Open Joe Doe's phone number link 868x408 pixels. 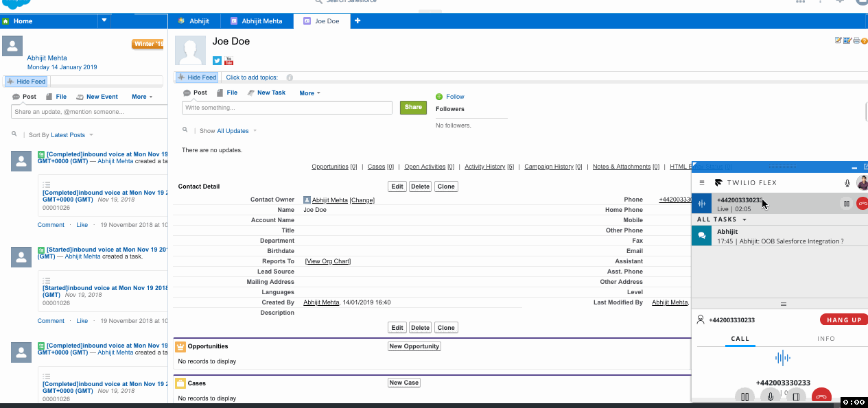tap(675, 200)
